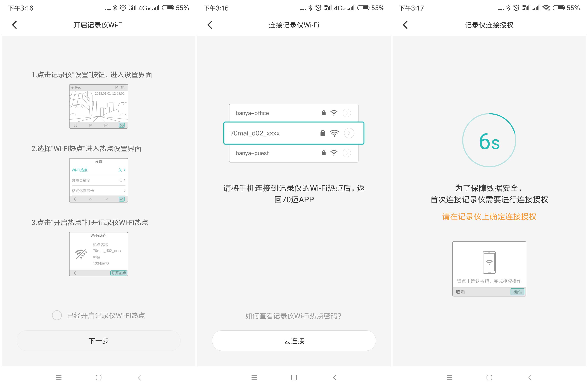Select the settings gear in the Rec illustration
Viewport: 588px width, 391px height.
pos(121,126)
